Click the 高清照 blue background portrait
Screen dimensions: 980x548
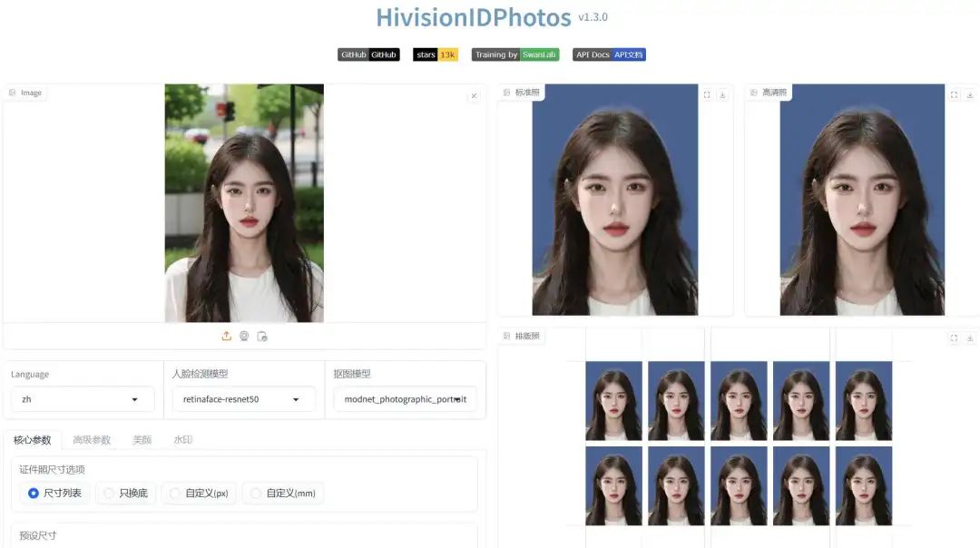click(x=863, y=200)
